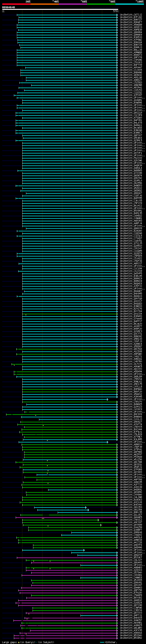This screenshot has width=146, height=644.
Task: Select the UniRef100_A9S4A7 label
Action: click(x=131, y=67)
